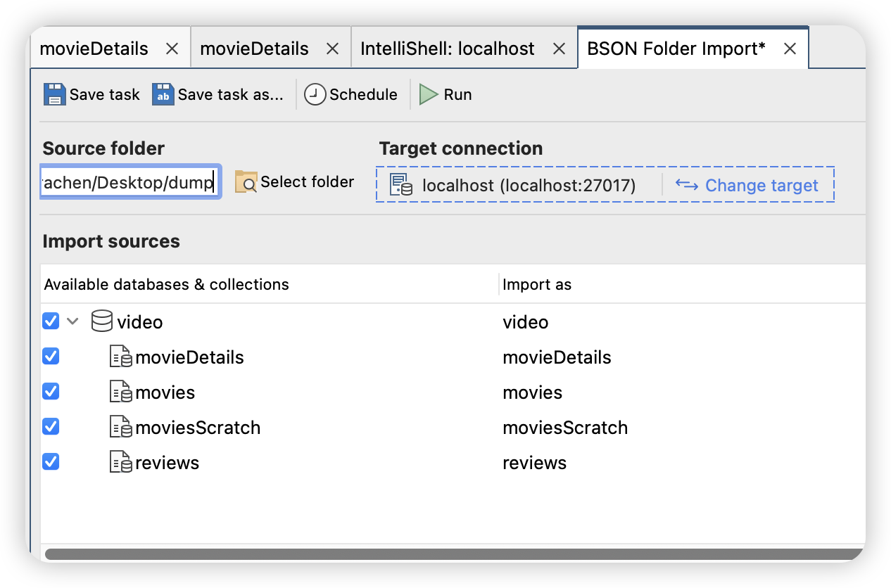891x588 pixels.
Task: Click the Select folder magnifier icon
Action: point(246,182)
